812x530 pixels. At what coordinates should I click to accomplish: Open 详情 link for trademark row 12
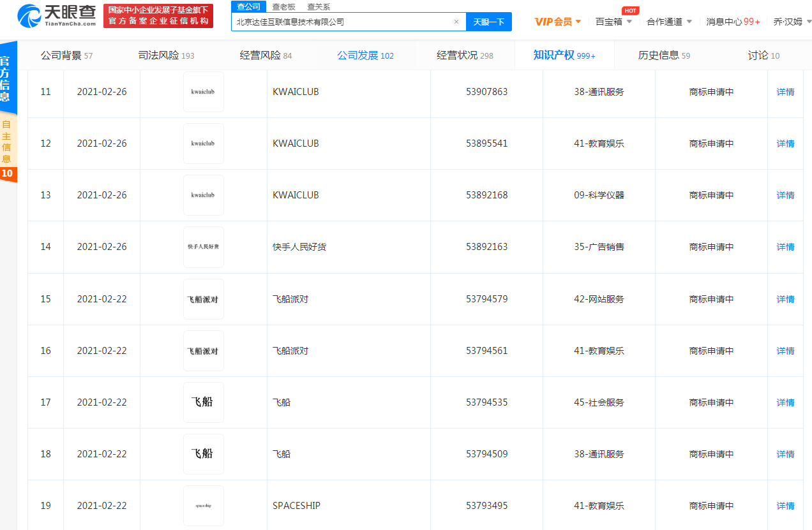785,144
